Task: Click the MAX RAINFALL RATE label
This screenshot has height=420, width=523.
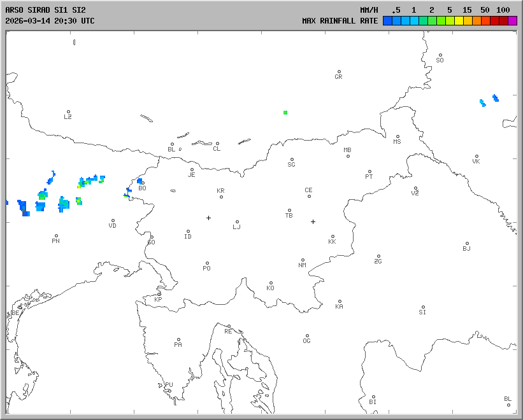Action: (x=340, y=21)
